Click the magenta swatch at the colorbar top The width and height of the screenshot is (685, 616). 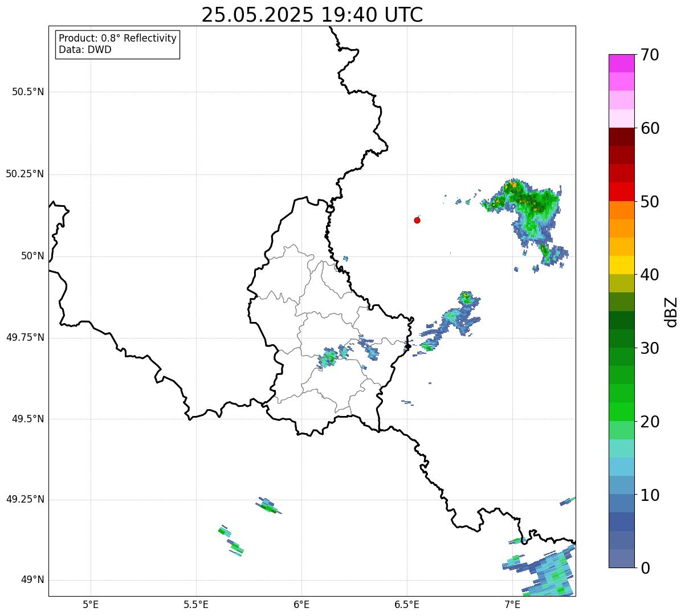pos(621,63)
